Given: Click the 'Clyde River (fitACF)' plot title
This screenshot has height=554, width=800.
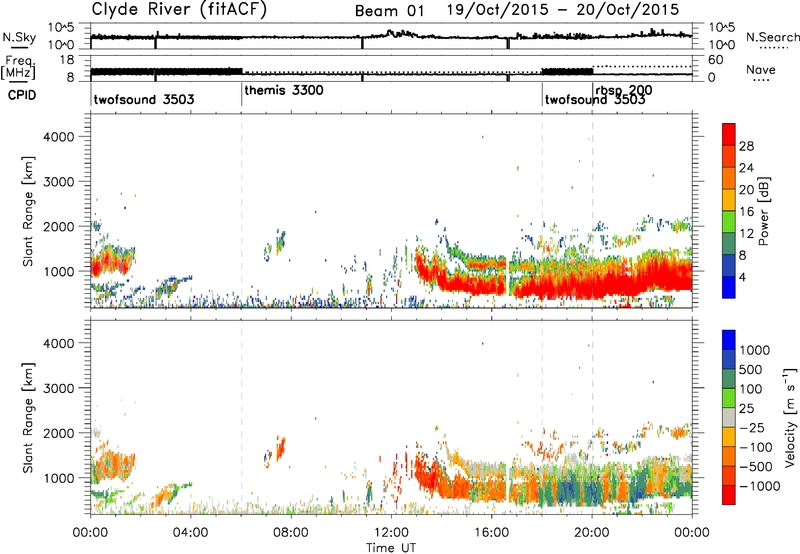Looking at the screenshot, I should pos(179,9).
